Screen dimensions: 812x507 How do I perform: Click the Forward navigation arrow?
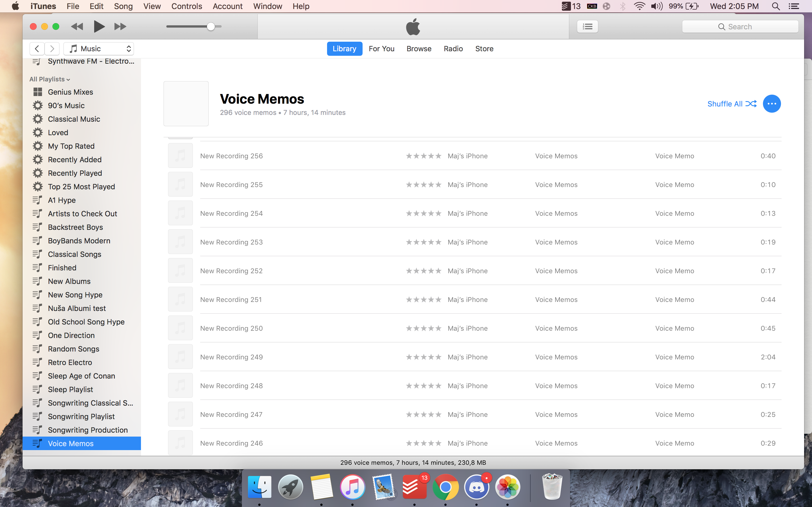tap(52, 49)
